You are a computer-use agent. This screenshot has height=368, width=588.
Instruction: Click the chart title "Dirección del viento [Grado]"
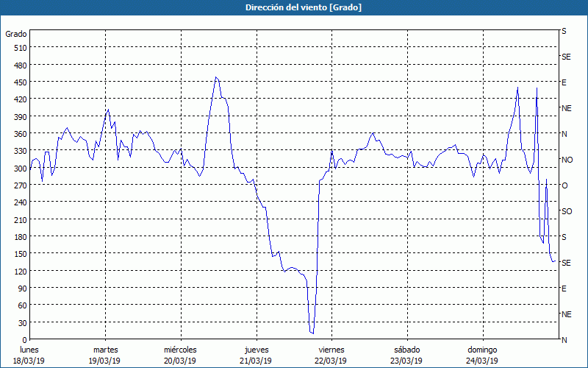pyautogui.click(x=304, y=7)
